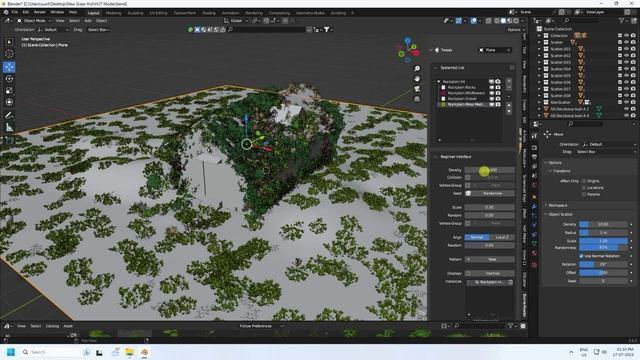Enable Affect Only Parents checkbox

click(x=584, y=194)
